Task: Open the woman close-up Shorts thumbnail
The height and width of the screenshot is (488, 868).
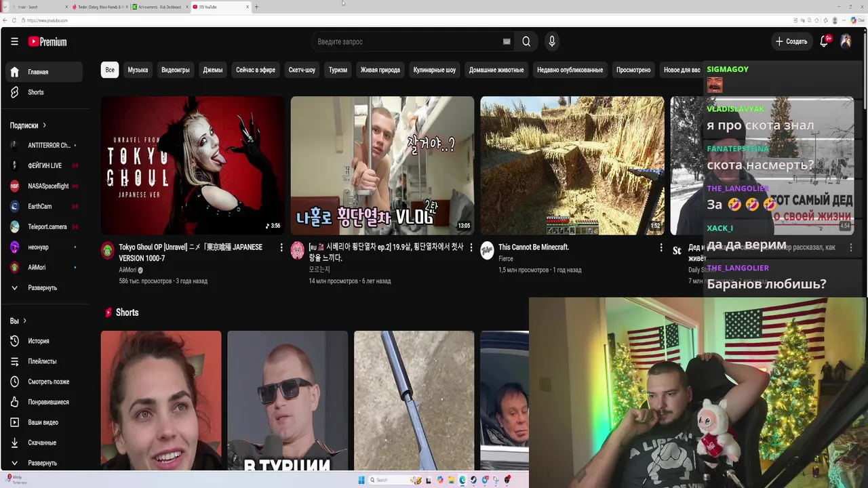Action: pyautogui.click(x=161, y=401)
